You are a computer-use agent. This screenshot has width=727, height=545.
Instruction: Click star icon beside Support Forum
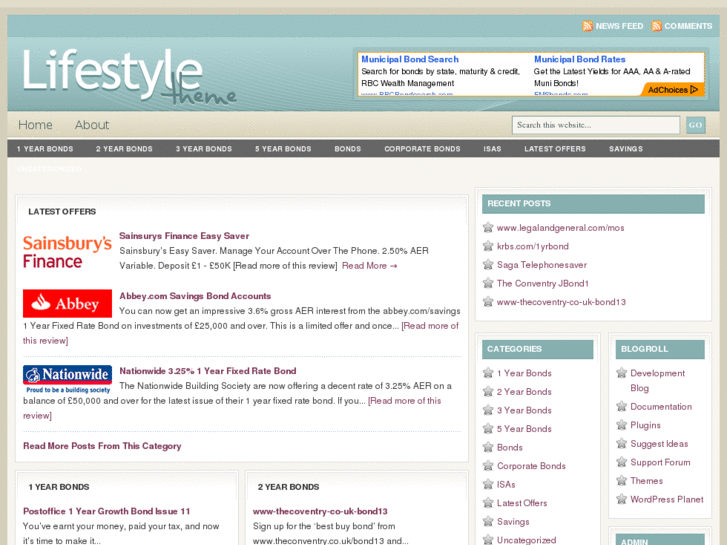(x=621, y=462)
